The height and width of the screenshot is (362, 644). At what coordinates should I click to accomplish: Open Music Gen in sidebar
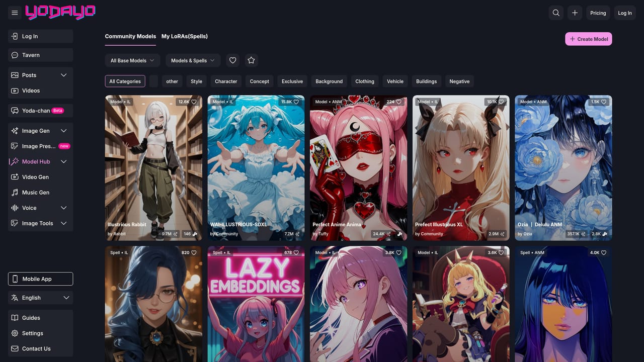pyautogui.click(x=40, y=193)
